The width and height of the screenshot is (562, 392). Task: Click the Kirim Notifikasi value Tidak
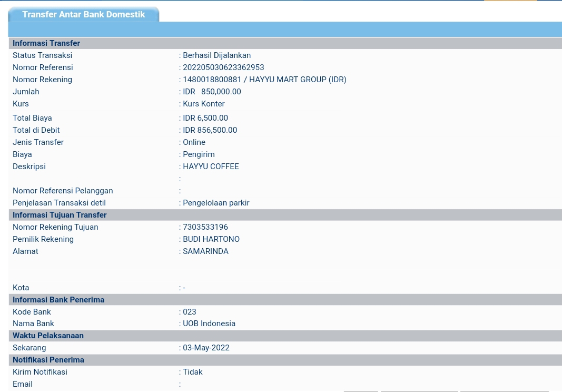(x=193, y=372)
